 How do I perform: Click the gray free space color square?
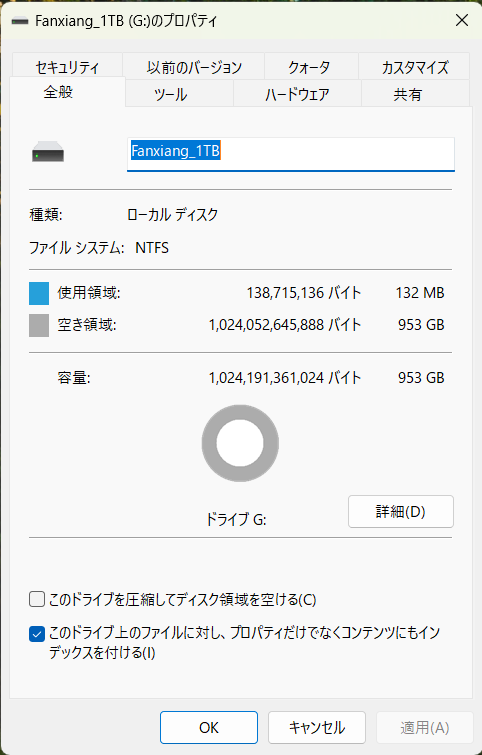tap(39, 325)
